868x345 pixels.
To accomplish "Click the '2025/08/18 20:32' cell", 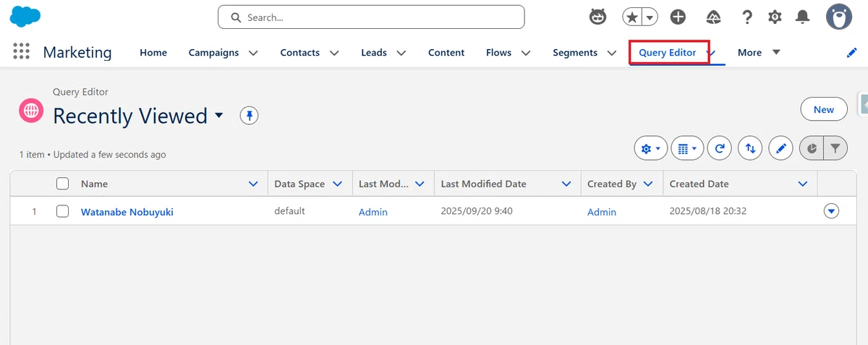I will (708, 211).
